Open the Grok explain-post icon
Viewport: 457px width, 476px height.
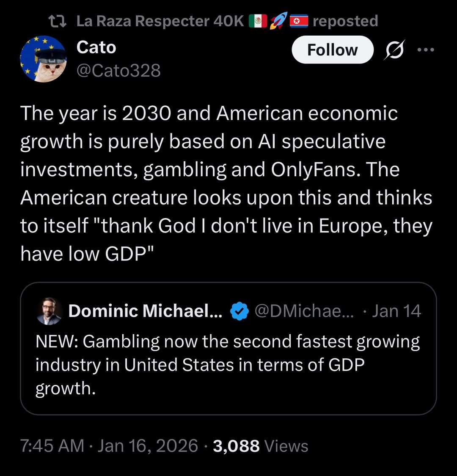click(x=394, y=50)
